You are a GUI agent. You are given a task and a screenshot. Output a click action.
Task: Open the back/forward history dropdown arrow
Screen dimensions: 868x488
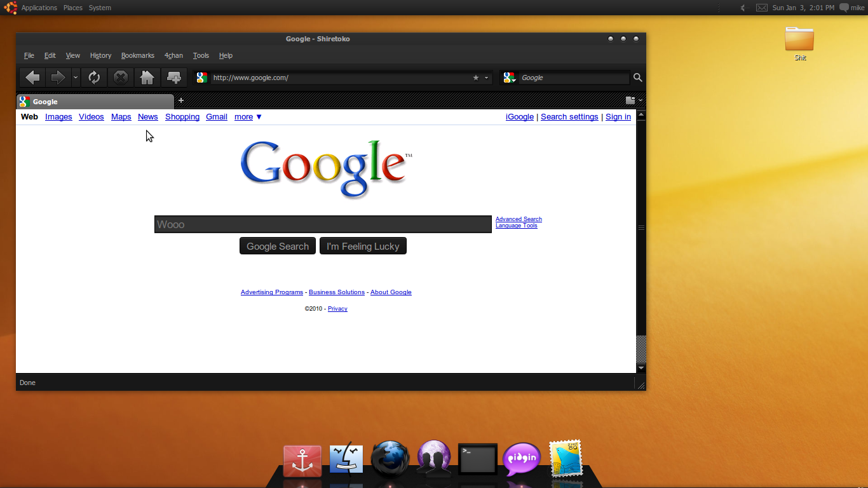pyautogui.click(x=76, y=78)
